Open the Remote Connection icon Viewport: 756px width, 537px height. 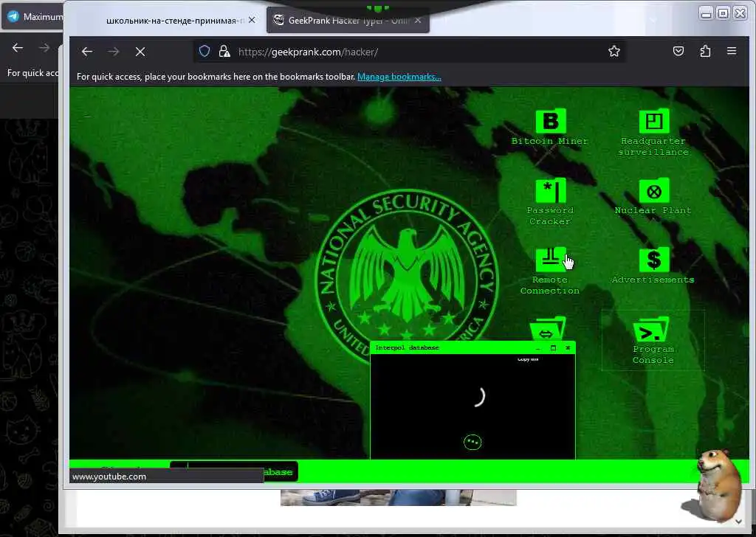550,260
